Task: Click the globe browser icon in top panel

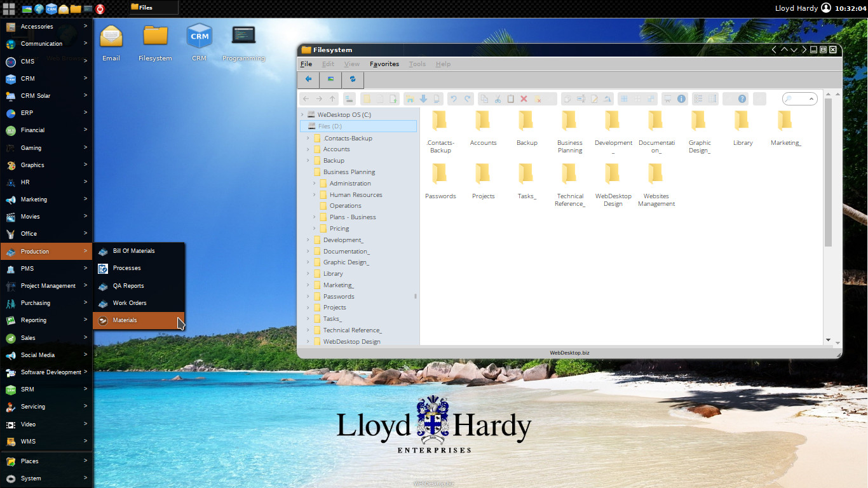Action: point(39,9)
